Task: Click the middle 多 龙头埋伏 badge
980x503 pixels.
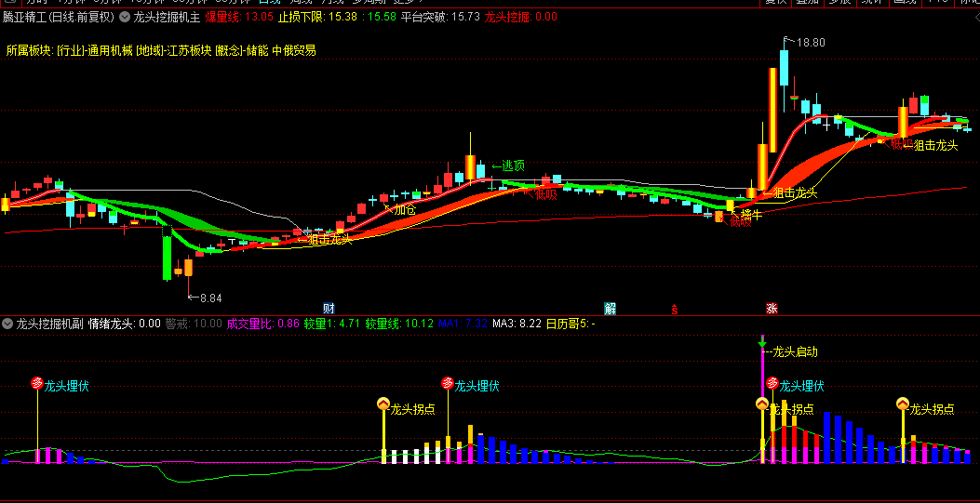Action: (448, 383)
